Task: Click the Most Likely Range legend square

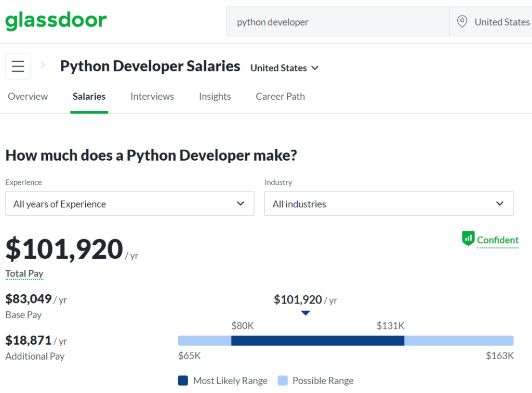Action: [183, 381]
